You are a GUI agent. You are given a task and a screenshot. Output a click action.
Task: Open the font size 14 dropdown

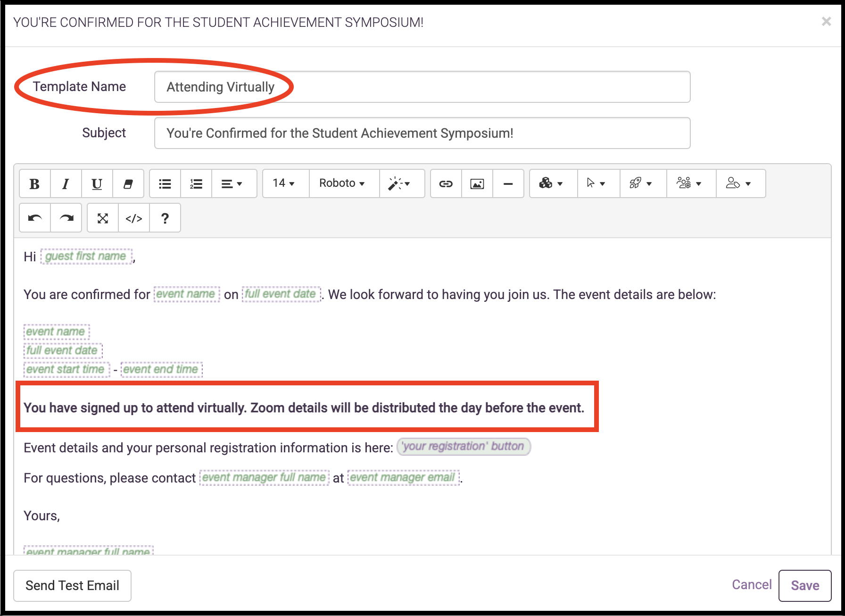pos(284,183)
